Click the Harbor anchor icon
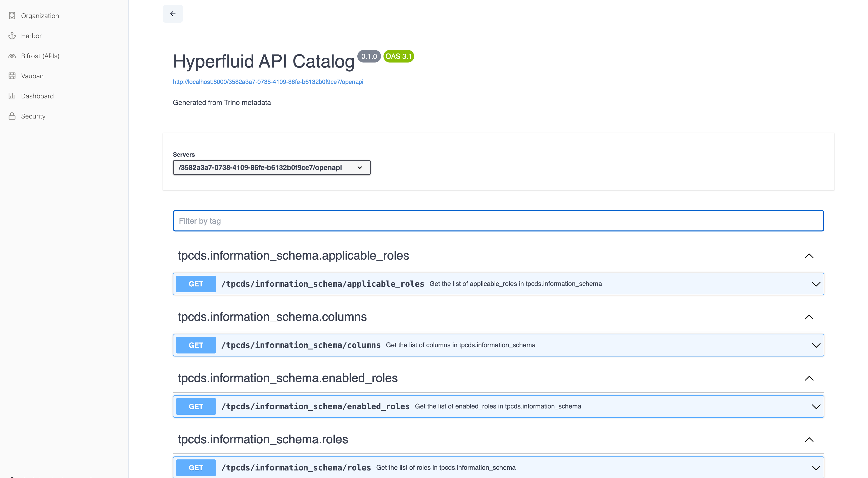Screen dimensions: 868x478 coord(12,36)
